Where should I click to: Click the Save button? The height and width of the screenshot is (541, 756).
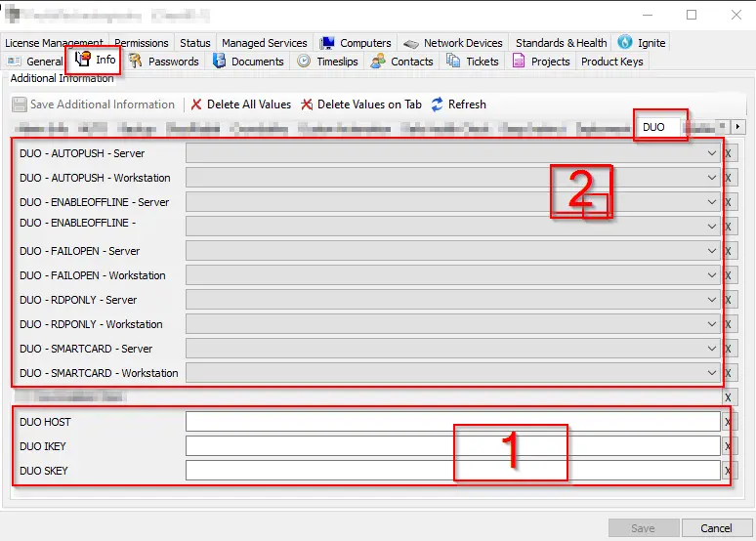point(644,528)
